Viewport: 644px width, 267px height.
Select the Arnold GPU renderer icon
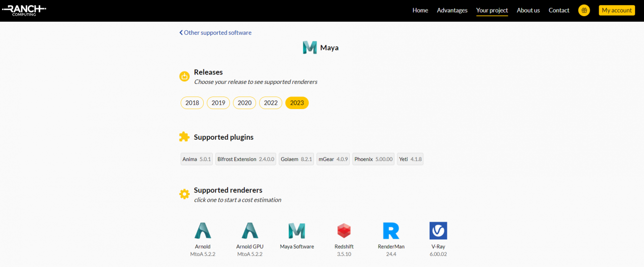click(250, 231)
